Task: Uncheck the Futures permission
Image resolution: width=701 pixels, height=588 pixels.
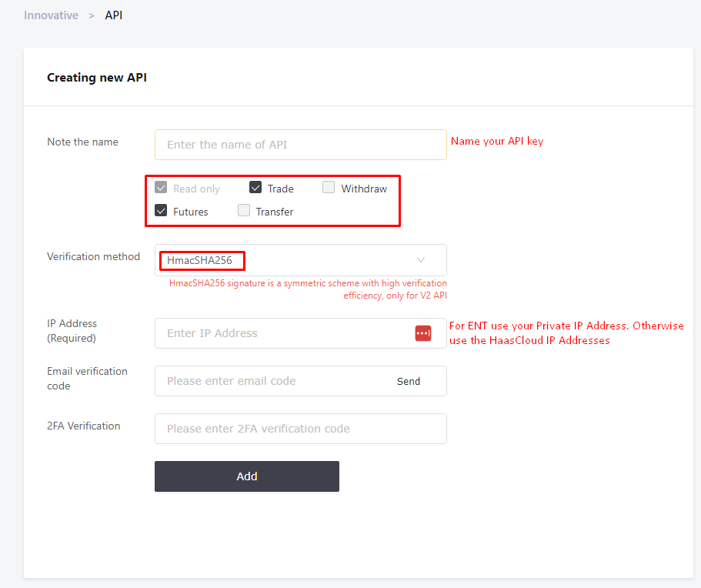Action: [x=161, y=210]
